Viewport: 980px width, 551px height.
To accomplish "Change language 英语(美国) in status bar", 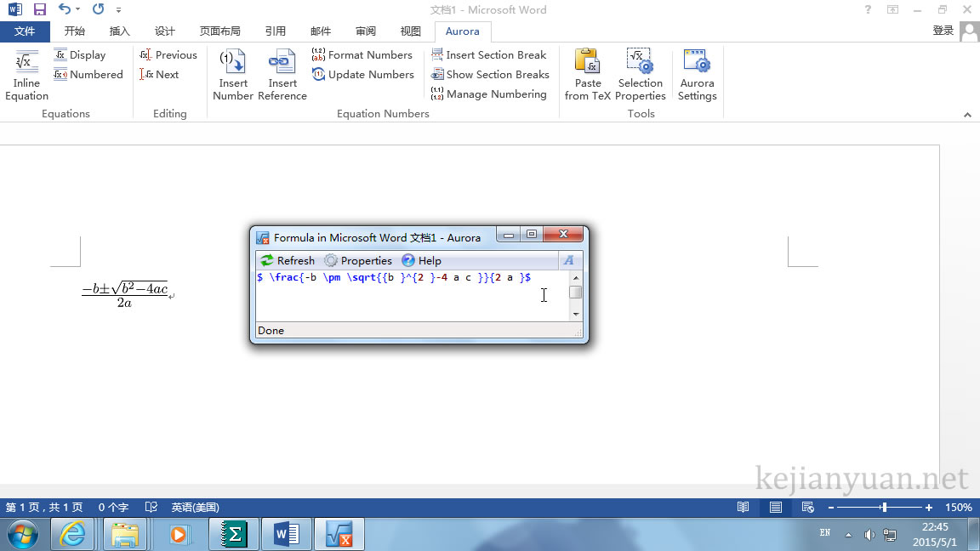I will [x=195, y=508].
